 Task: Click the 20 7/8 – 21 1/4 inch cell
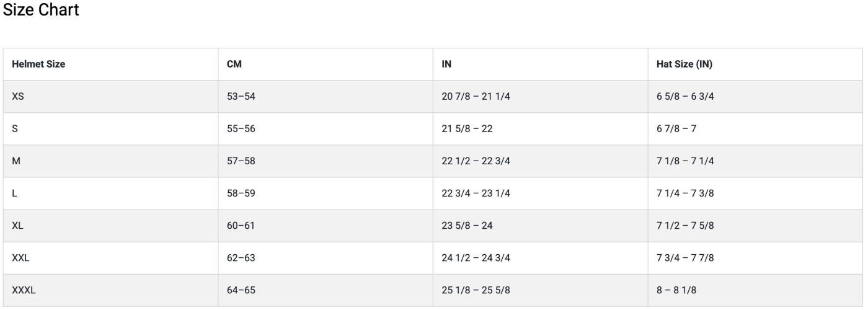tap(476, 97)
